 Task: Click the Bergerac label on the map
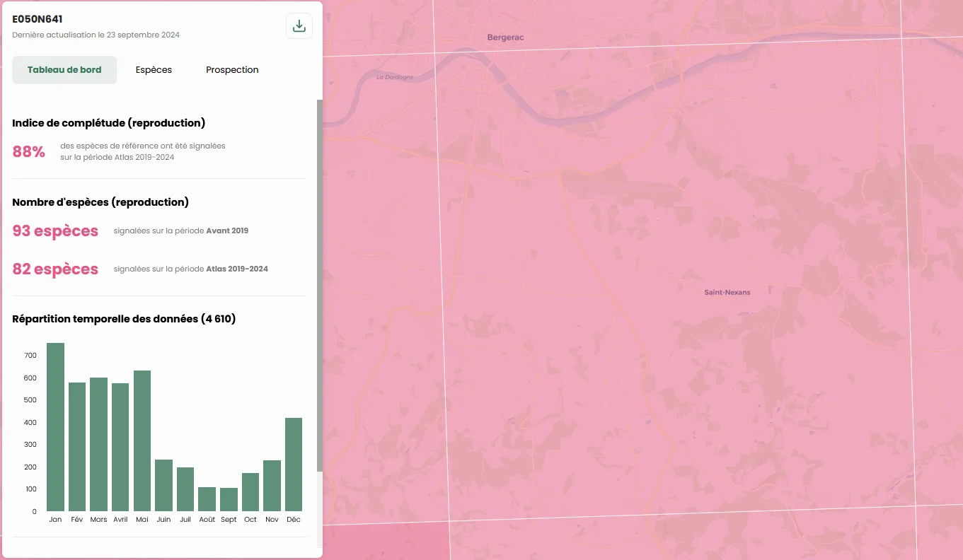coord(505,37)
